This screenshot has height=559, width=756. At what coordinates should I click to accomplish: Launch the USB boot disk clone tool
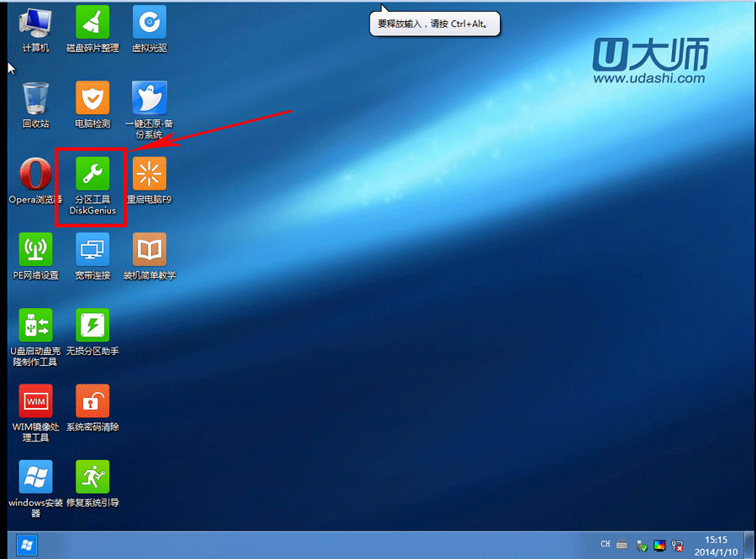coord(35,326)
